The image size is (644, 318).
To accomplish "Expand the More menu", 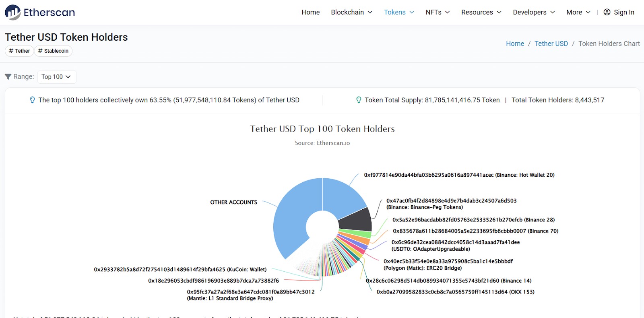I will [578, 12].
